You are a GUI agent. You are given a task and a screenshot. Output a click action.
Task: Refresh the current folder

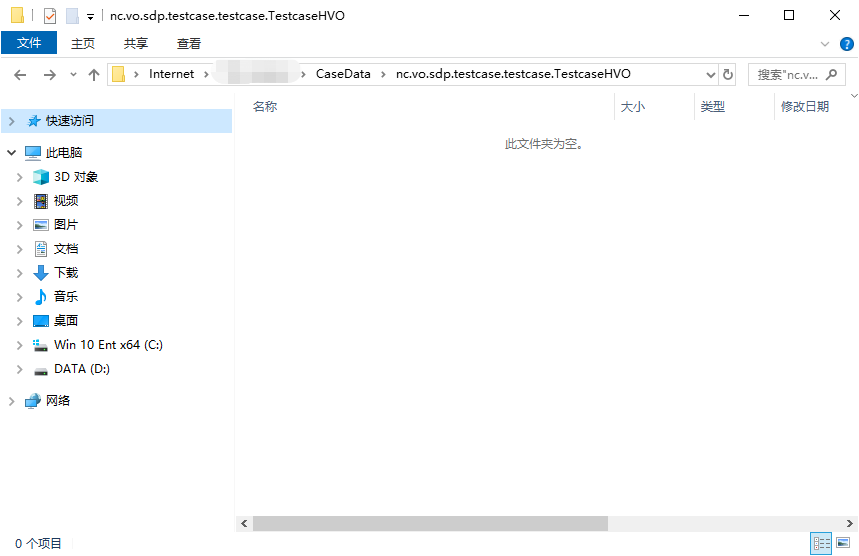point(728,74)
